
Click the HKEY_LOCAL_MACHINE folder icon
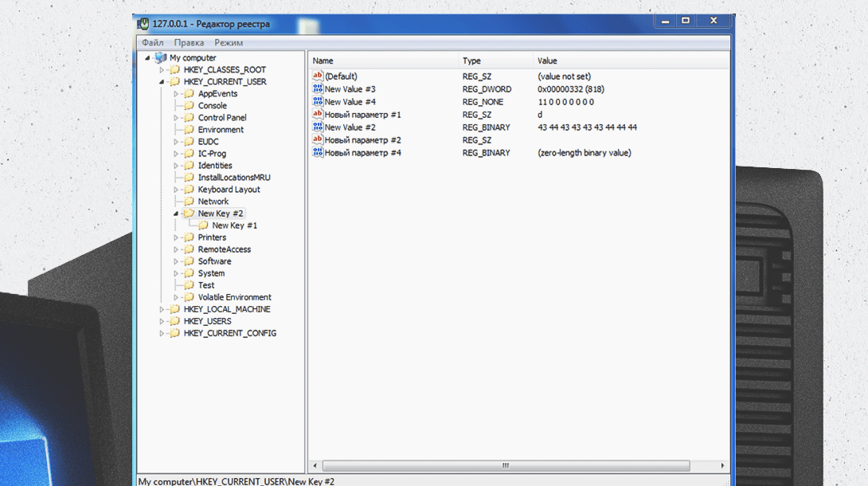pyautogui.click(x=174, y=309)
